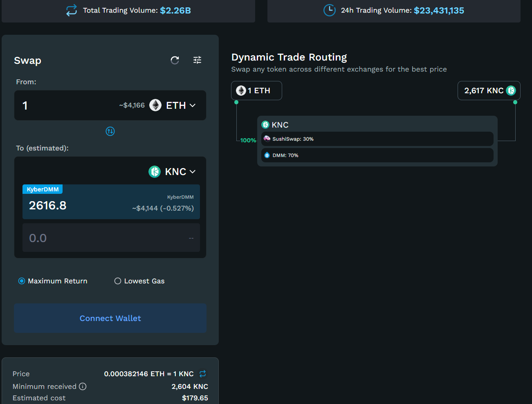Open the swap settings sliders icon
This screenshot has height=404, width=532.
click(197, 60)
